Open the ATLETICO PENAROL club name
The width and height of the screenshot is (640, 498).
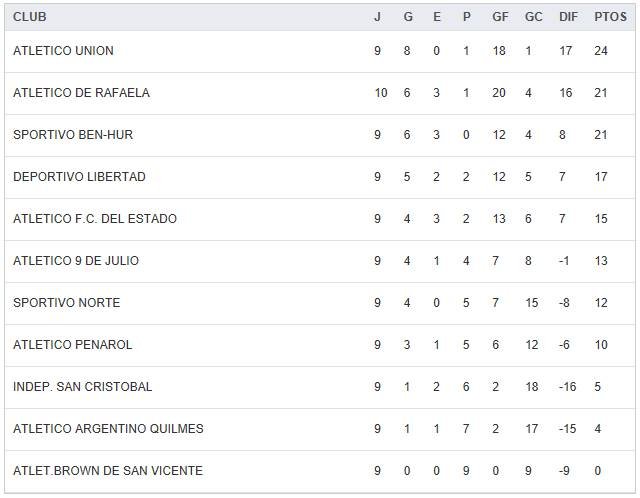click(x=73, y=345)
